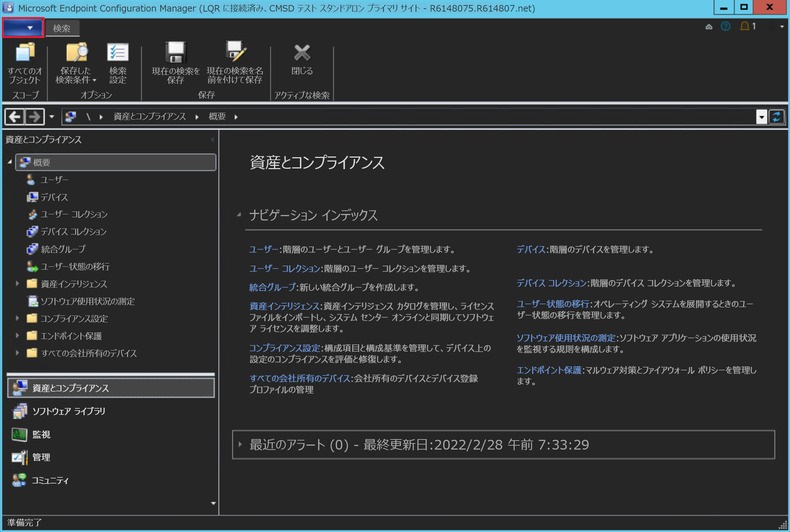Open すべての会社所有のデバイス link in index
The image size is (790, 532).
(x=300, y=378)
